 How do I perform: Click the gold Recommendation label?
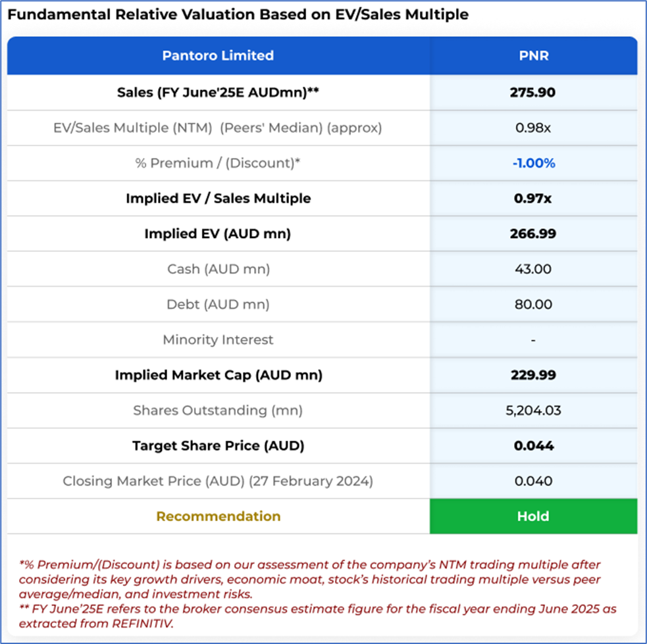(x=218, y=516)
